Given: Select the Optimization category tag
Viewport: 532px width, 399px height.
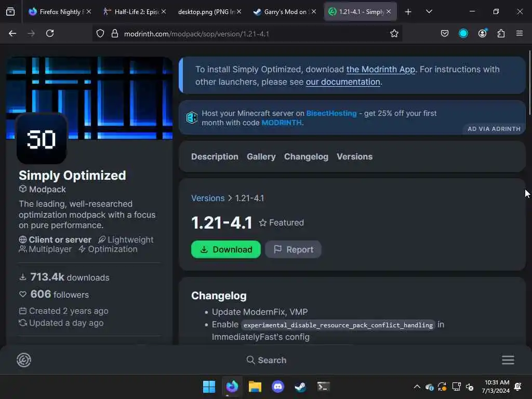Looking at the screenshot, I should [108, 249].
